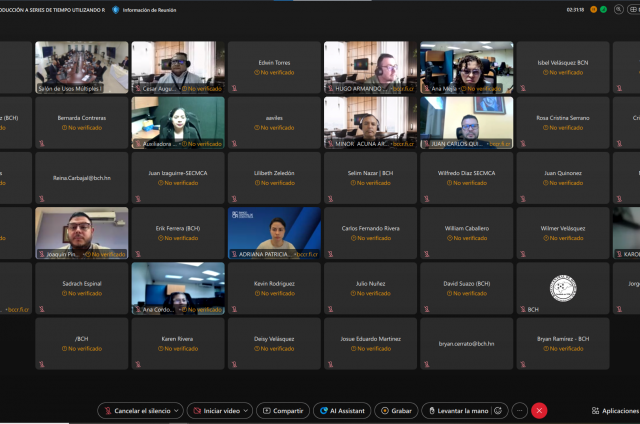
Task: Click No verificado label under Julio Nuñez
Action: tap(371, 293)
